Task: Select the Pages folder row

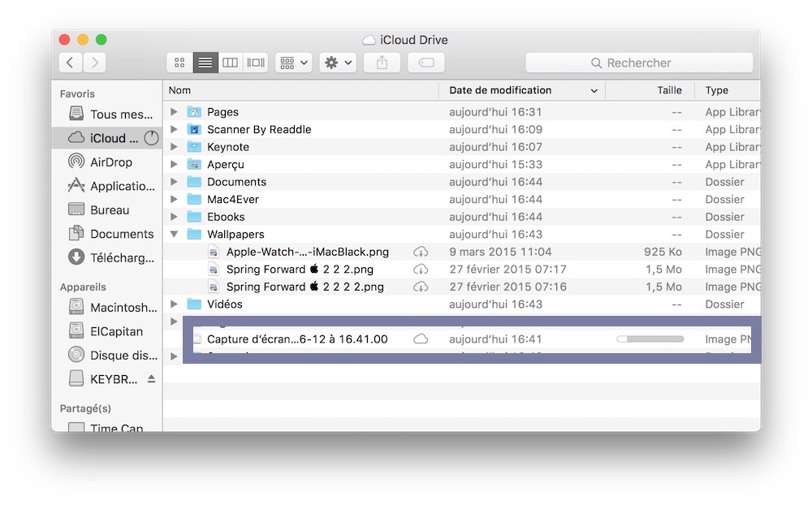Action: coord(462,112)
